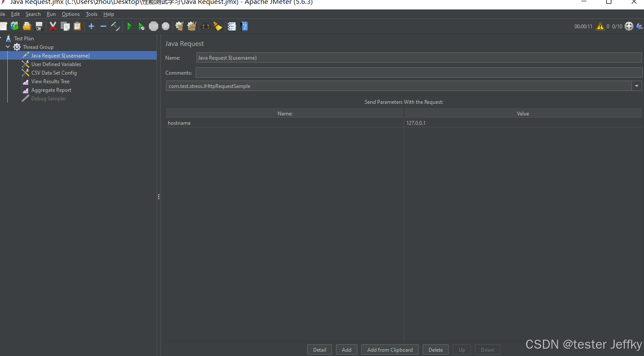
Task: Click the Down button
Action: [487, 350]
